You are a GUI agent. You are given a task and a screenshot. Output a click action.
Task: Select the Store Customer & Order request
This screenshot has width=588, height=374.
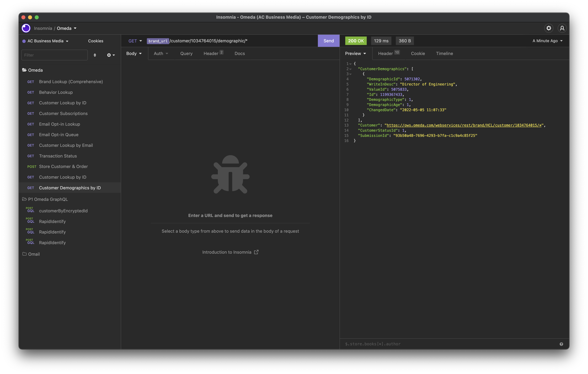click(63, 166)
